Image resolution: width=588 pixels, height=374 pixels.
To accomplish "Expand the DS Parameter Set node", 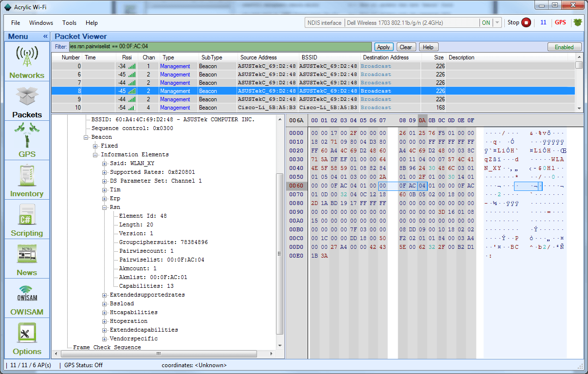I will (105, 181).
